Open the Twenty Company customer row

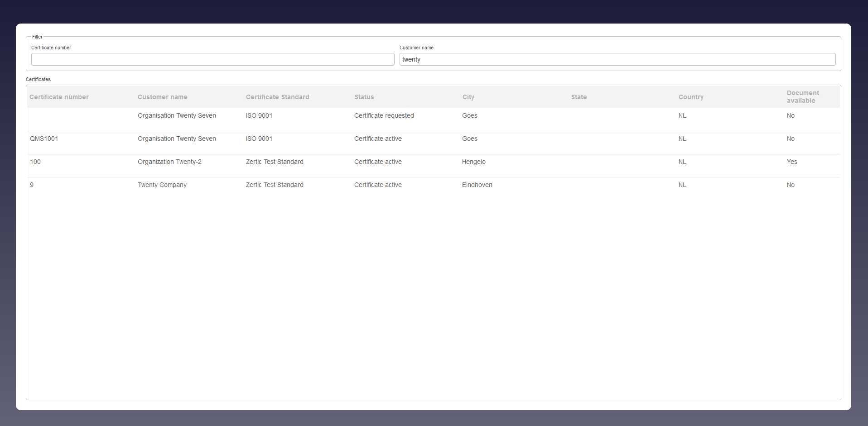tap(162, 185)
